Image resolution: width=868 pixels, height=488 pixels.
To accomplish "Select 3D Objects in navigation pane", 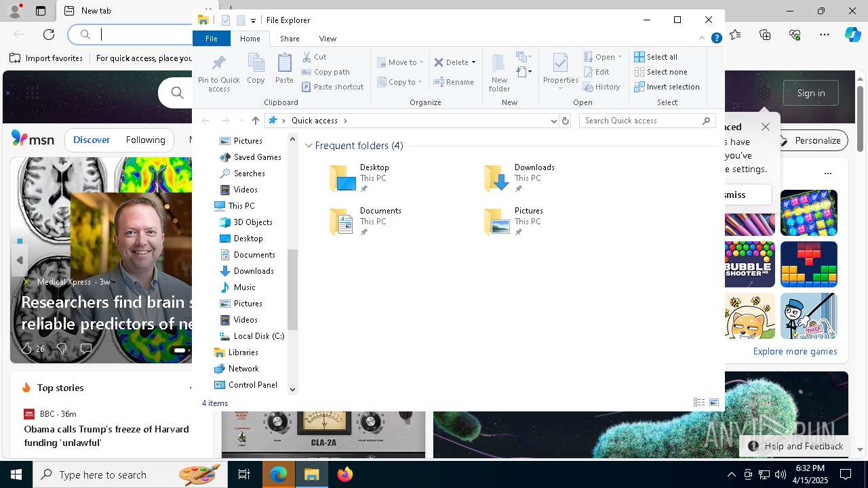I will [x=246, y=222].
